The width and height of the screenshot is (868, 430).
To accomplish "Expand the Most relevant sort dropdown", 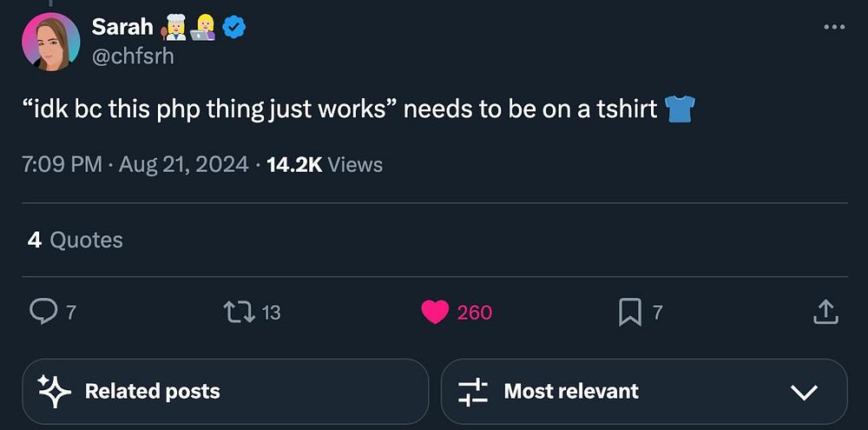I will [643, 392].
